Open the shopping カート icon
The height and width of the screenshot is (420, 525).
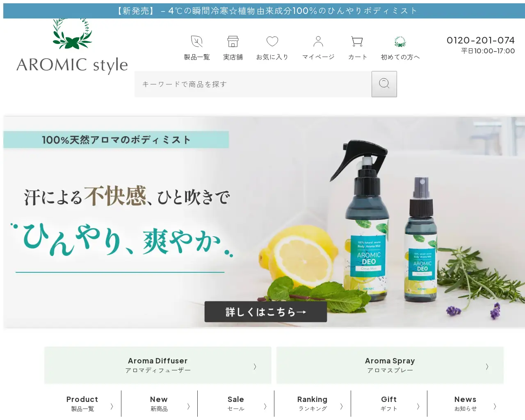pos(356,41)
